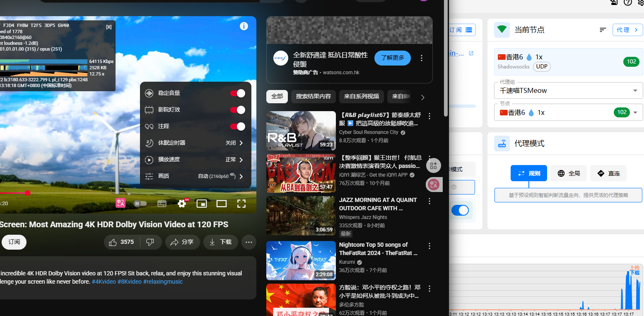Screen dimensions: 644x316
Task: Open the more actions button beside 下载
Action: 248,242
